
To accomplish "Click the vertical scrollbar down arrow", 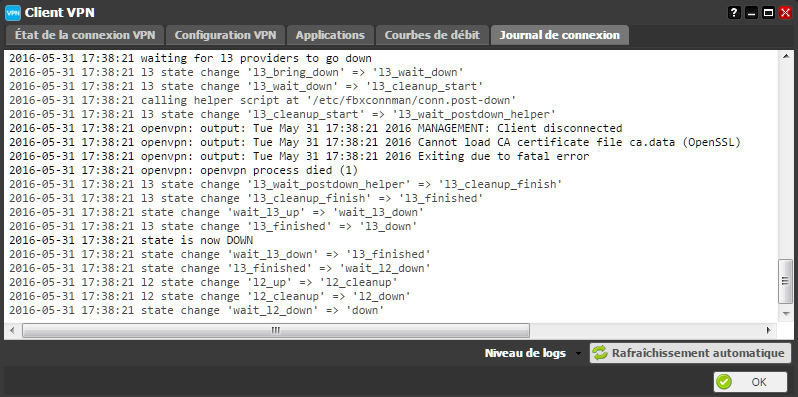I will coord(785,314).
